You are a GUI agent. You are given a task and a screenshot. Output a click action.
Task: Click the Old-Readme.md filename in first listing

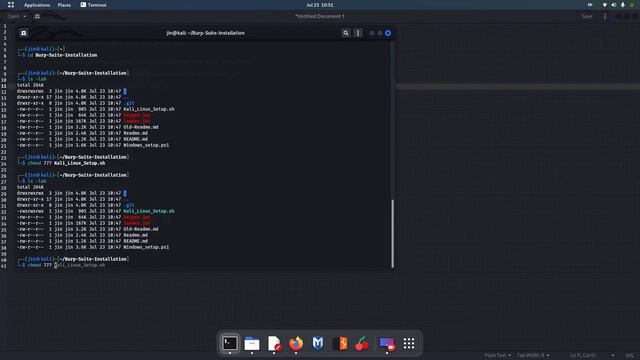coord(141,127)
